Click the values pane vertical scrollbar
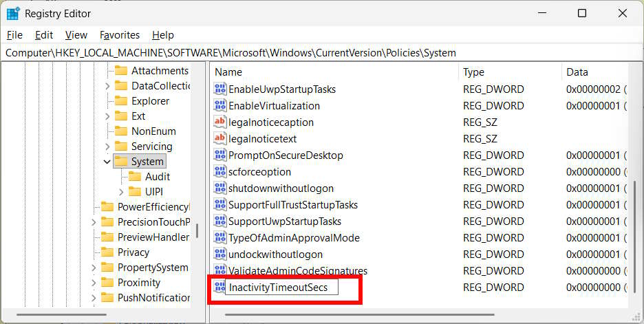This screenshot has height=324, width=644. (636, 238)
